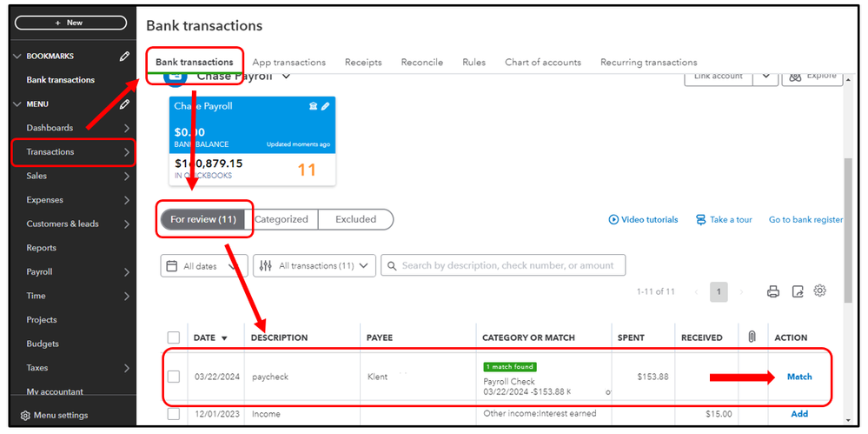Click the + New button
This screenshot has width=868, height=434.
tap(71, 23)
